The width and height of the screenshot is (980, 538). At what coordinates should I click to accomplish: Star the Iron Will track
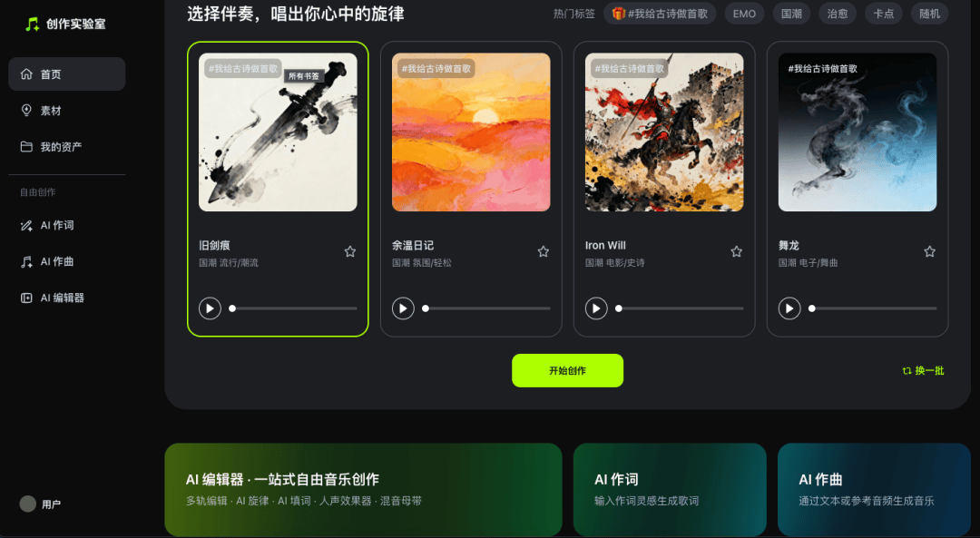coord(736,252)
